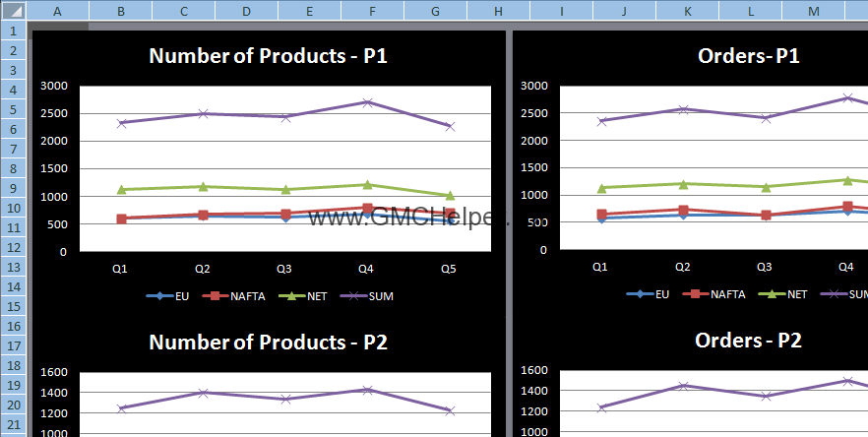Click the 'Orders-P1' chart title

coord(748,55)
